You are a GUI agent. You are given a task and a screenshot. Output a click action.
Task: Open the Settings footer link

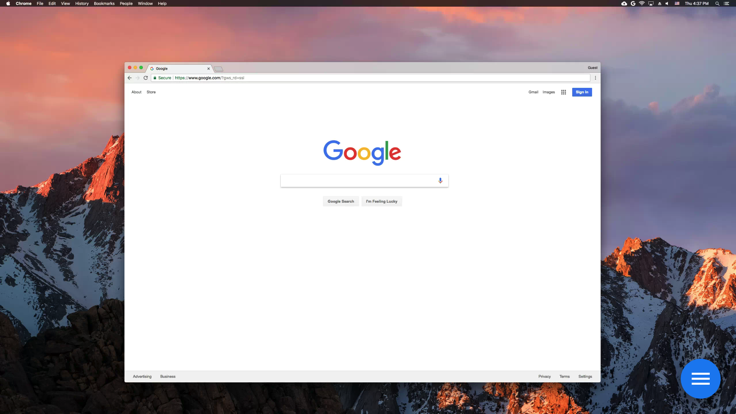[585, 376]
